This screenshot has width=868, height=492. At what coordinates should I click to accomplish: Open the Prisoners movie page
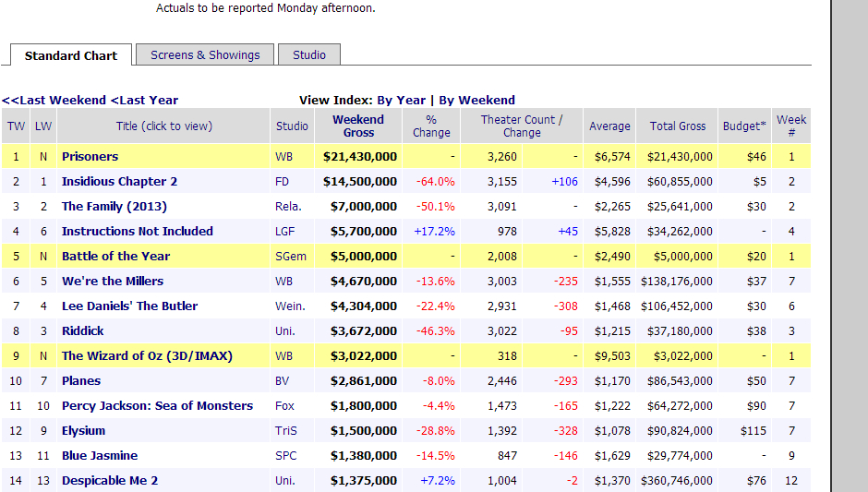[x=90, y=157]
